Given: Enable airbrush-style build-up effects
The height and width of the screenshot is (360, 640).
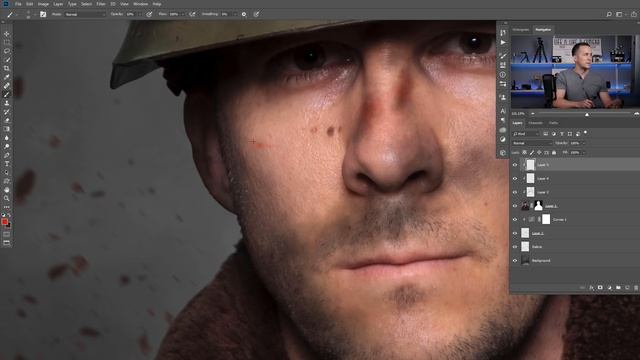Looking at the screenshot, I should point(192,14).
